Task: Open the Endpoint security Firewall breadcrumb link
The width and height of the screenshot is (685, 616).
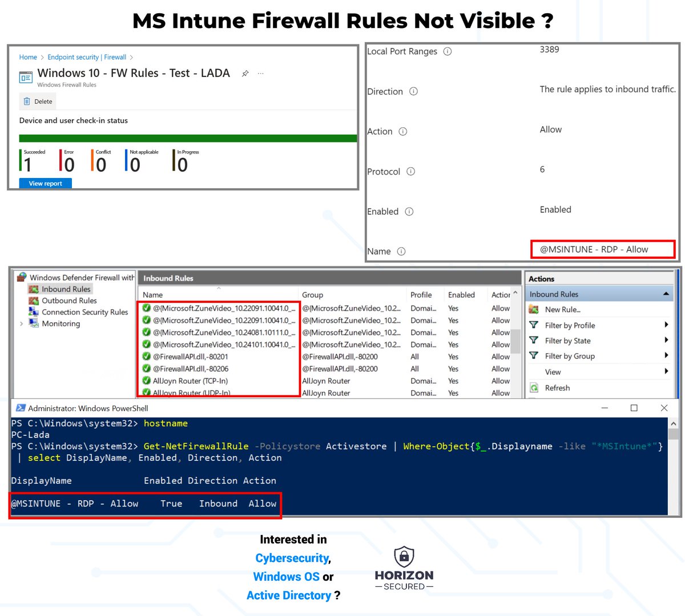Action: (x=87, y=57)
